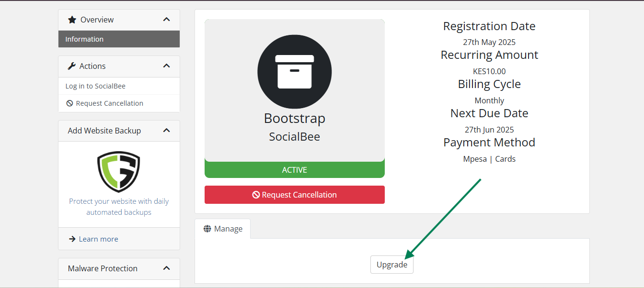Click the Malware Protection panel heading
The width and height of the screenshot is (644, 288).
pyautogui.click(x=103, y=268)
